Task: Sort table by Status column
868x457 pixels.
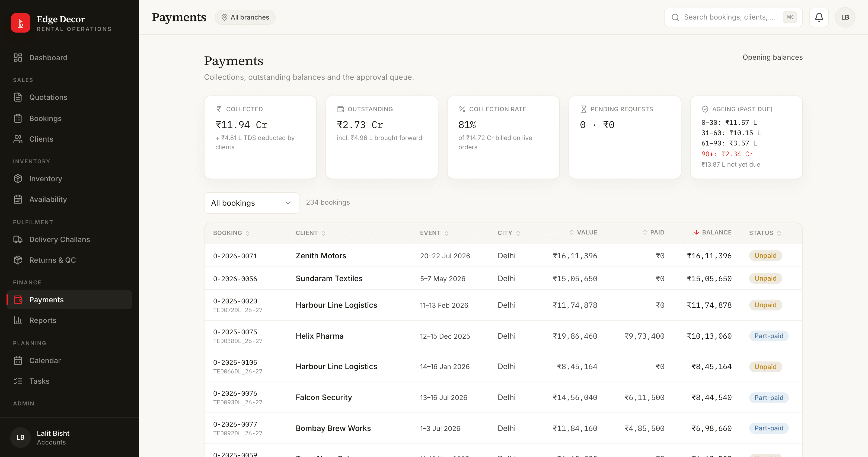Action: [x=765, y=233]
